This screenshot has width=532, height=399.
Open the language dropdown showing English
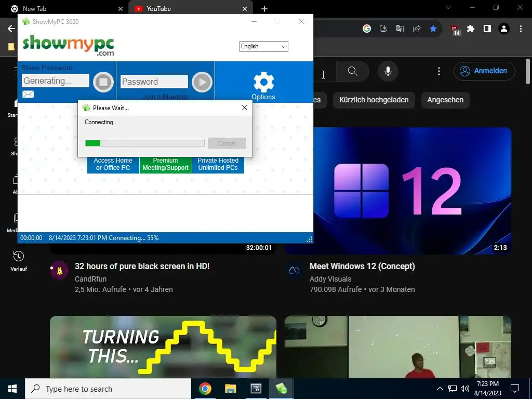[x=263, y=46]
